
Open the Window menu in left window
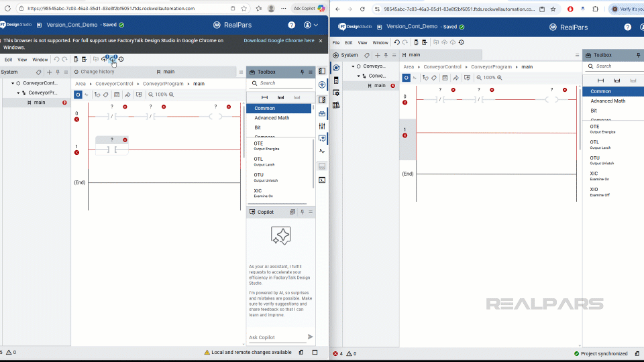(40, 60)
